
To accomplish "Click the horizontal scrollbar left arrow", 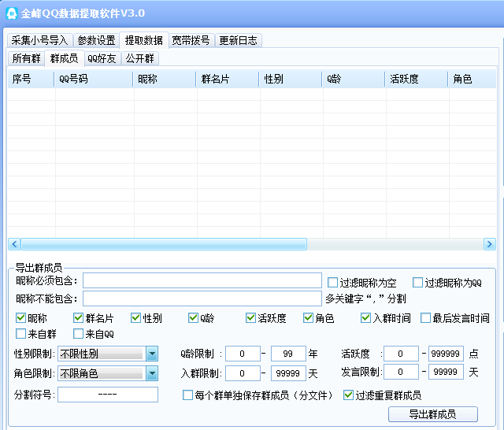I will point(14,244).
